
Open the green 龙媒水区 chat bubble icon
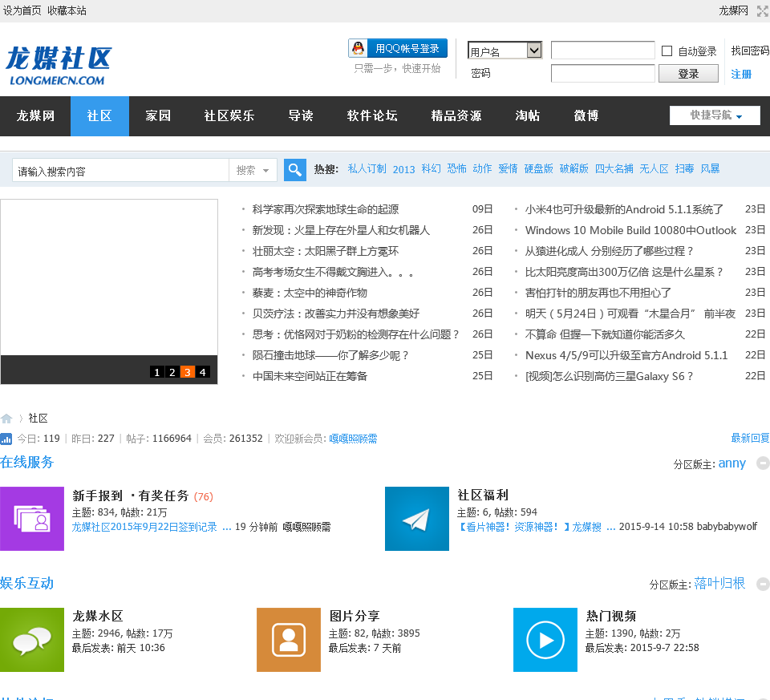tap(32, 639)
